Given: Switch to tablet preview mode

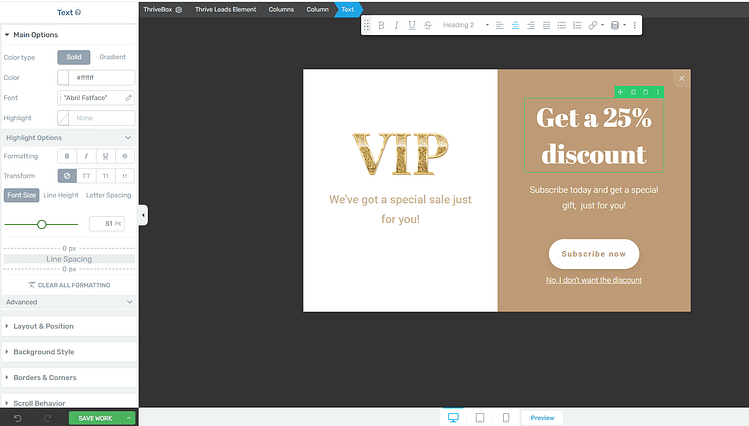Looking at the screenshot, I should click(x=480, y=418).
